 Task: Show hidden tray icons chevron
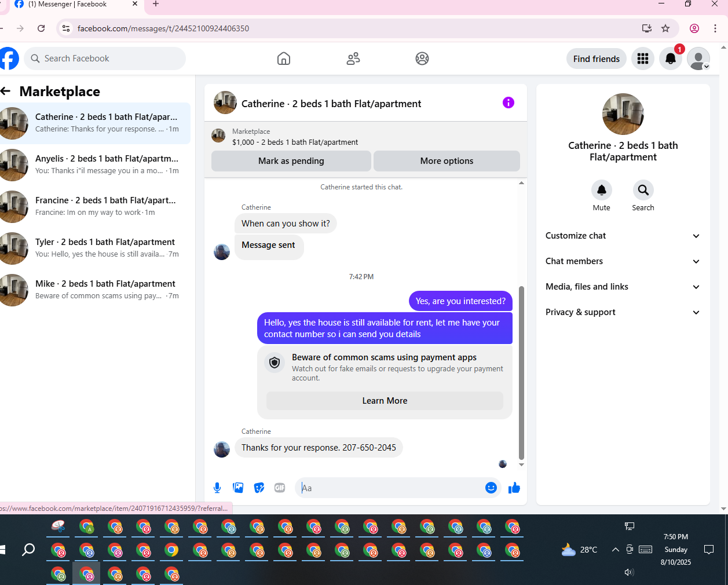pyautogui.click(x=615, y=550)
